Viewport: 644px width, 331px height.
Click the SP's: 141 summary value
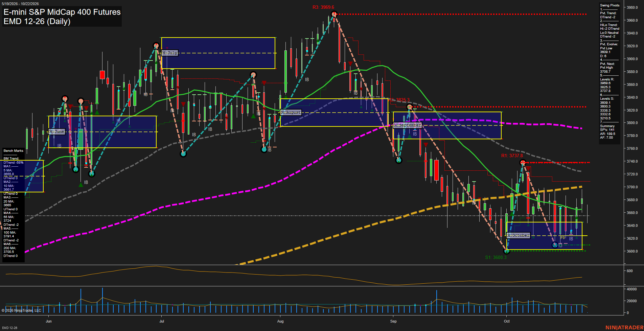coord(607,130)
